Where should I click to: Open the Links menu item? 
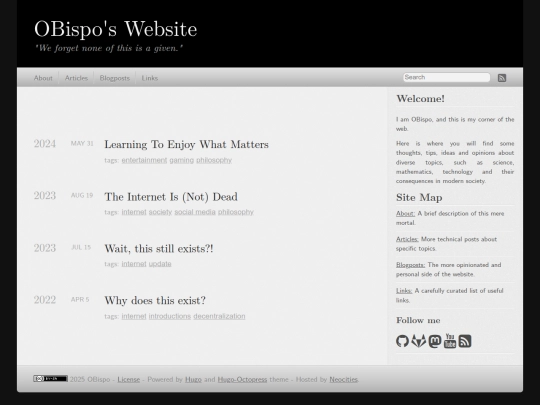(149, 78)
